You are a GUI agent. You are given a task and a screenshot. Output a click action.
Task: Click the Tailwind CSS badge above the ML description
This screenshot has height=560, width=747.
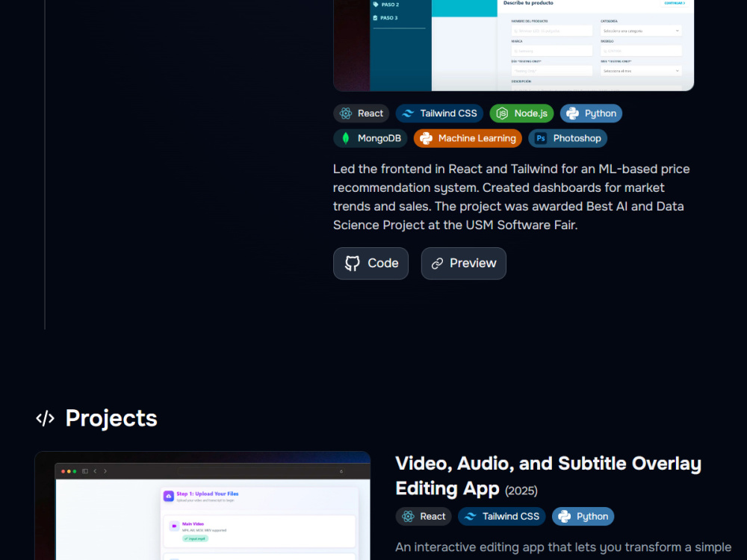(x=439, y=113)
